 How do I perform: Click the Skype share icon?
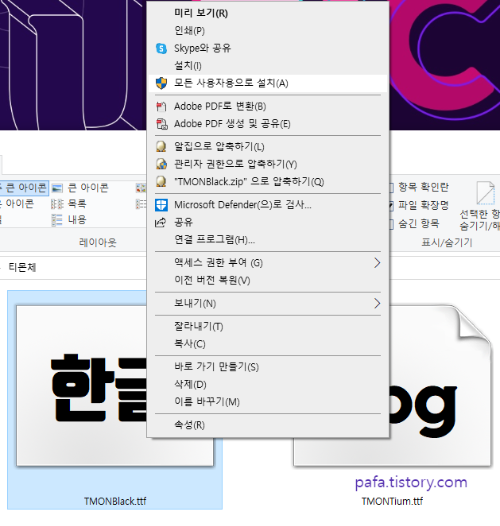[x=161, y=49]
